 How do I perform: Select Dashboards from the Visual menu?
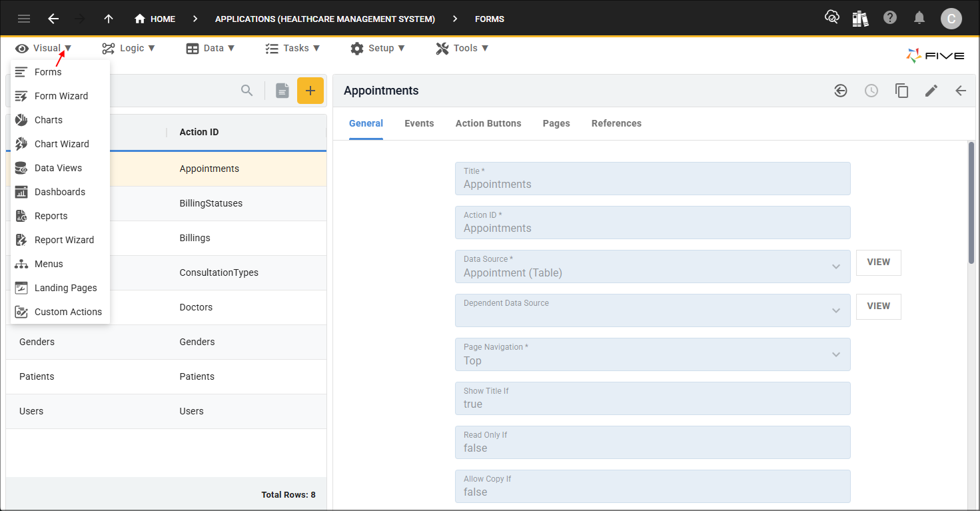pos(60,192)
